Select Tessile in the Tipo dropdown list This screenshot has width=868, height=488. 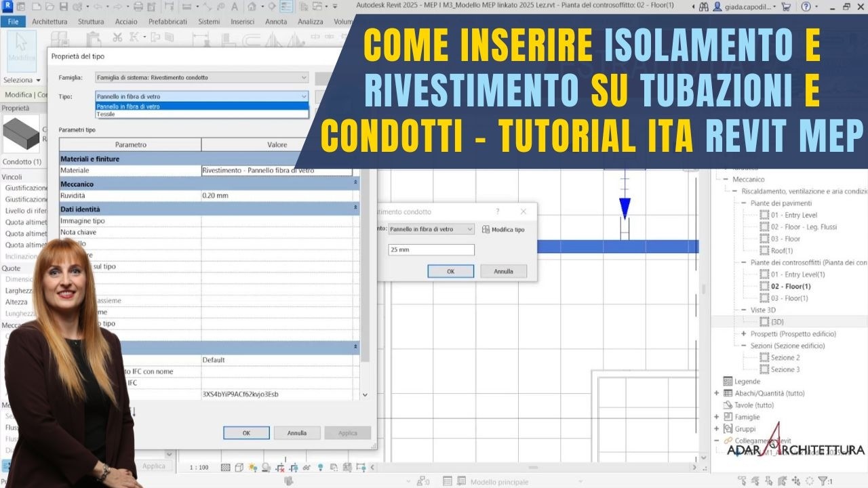[x=201, y=114]
